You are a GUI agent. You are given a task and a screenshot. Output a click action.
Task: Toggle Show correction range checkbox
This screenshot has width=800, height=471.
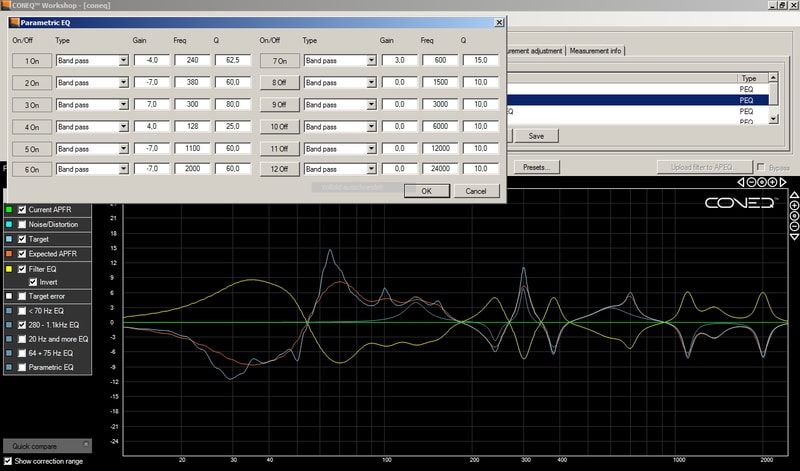tap(8, 461)
